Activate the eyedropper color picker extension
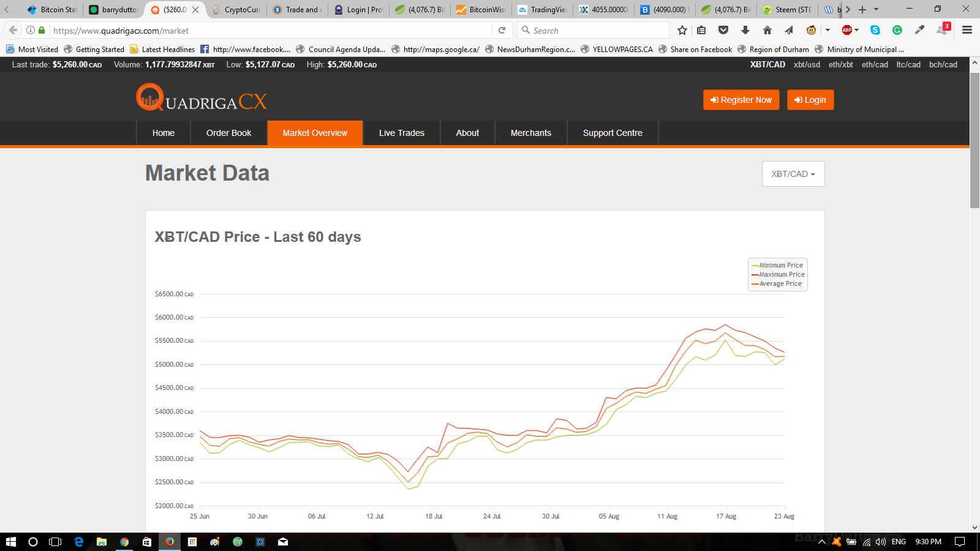 pos(919,30)
